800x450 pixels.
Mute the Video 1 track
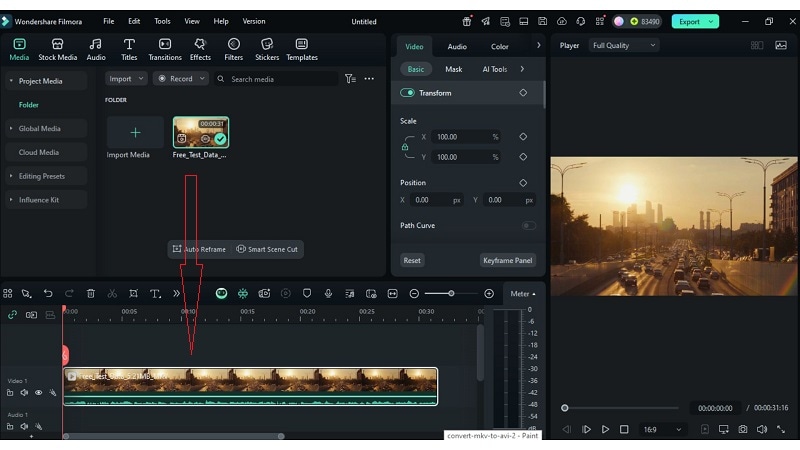point(24,393)
